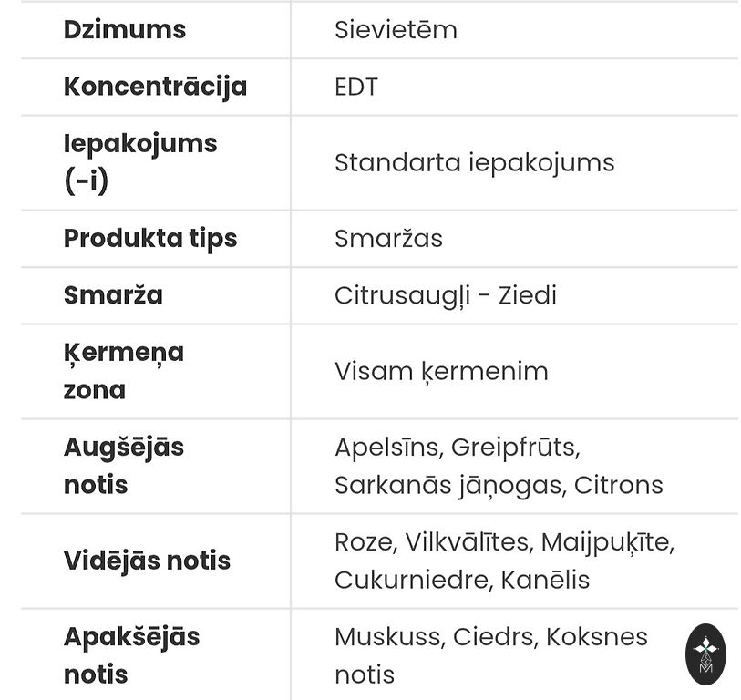Click the Dzimums row label
The height and width of the screenshot is (700, 741).
pos(124,30)
